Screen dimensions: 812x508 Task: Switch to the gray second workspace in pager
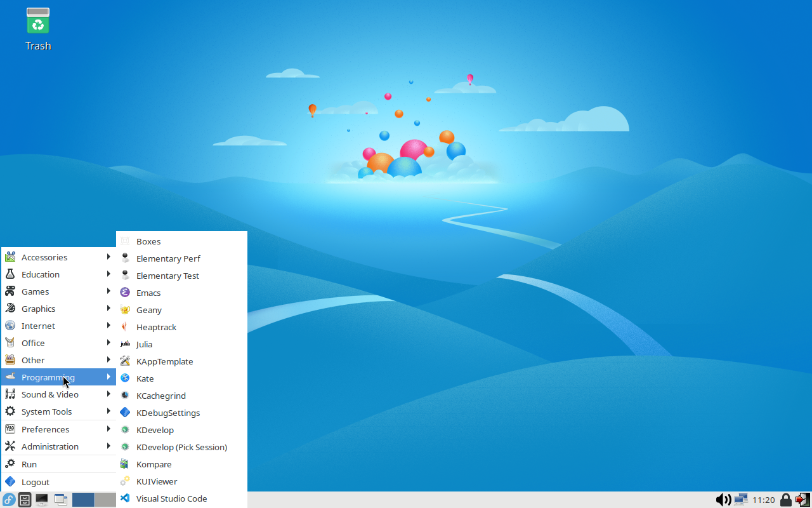coord(106,500)
